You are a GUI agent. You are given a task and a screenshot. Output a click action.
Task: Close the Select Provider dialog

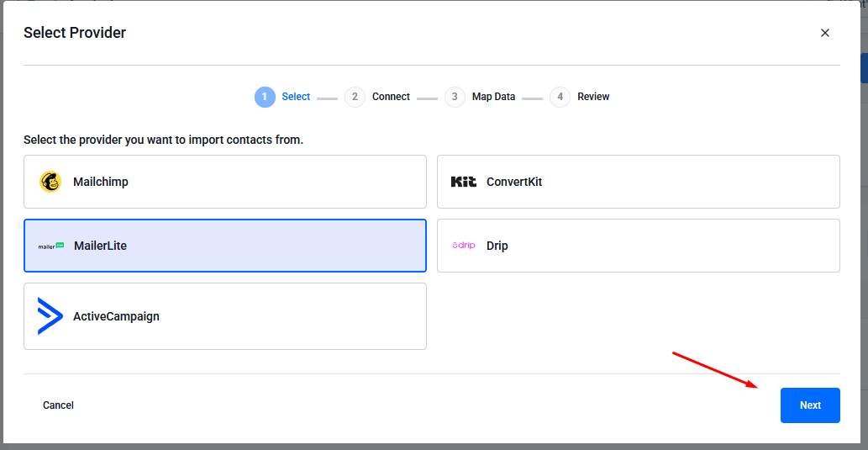[825, 33]
